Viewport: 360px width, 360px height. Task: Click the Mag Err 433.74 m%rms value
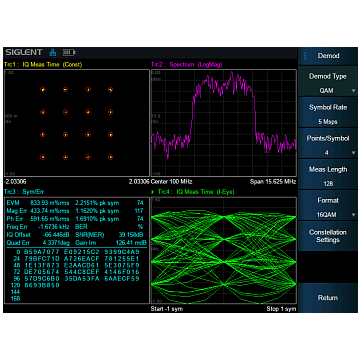pyautogui.click(x=50, y=211)
